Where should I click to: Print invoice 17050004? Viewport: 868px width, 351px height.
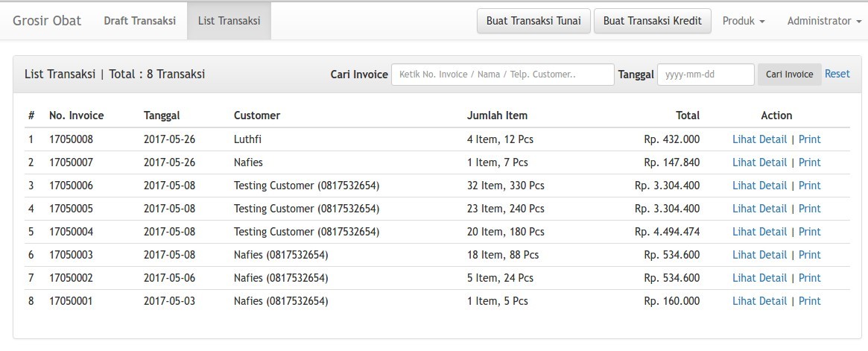[x=809, y=232]
